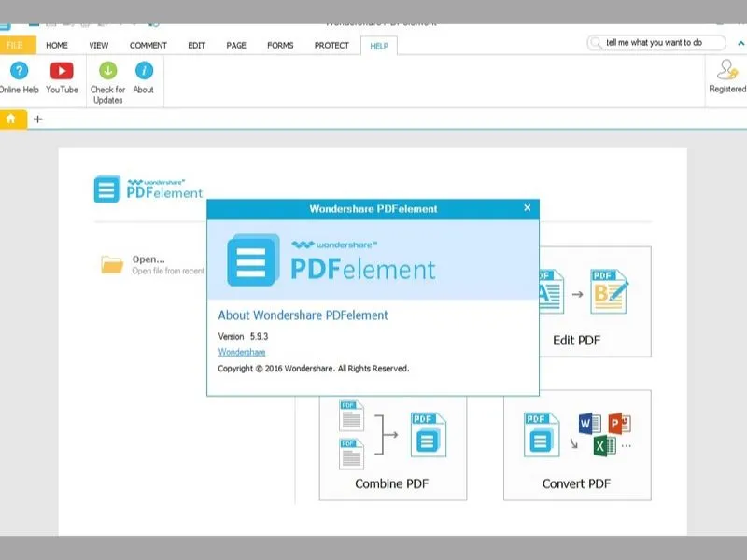Open the YouTube channel icon
Screen dimensions: 747x560
[62, 72]
